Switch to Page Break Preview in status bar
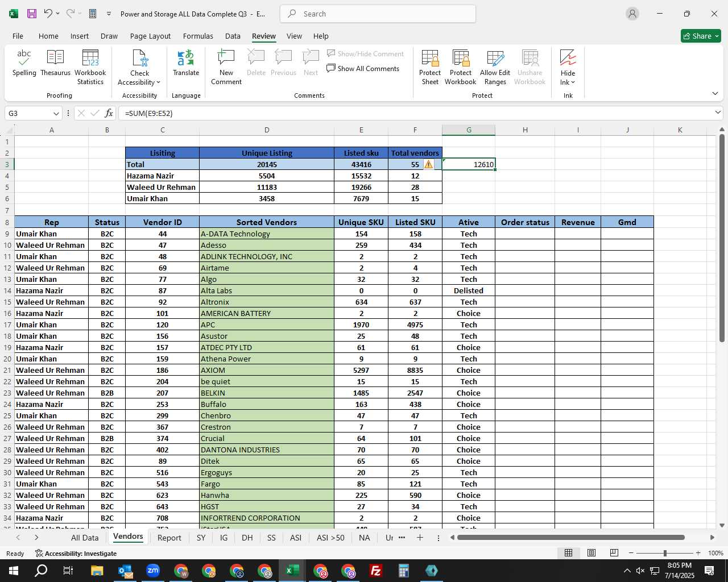Screen dimensions: 728x582 tap(614, 553)
